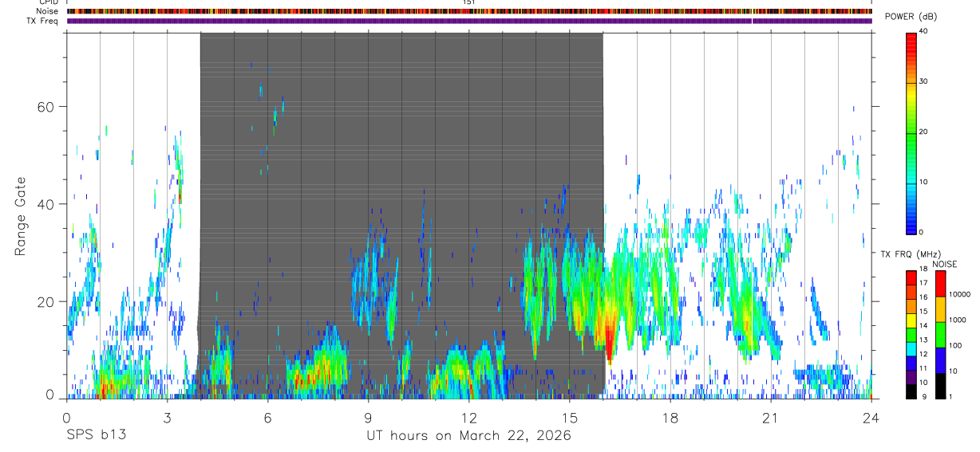Click the Noise color strip above the plot
Viewport: 980px width, 452px height.
pos(469,11)
